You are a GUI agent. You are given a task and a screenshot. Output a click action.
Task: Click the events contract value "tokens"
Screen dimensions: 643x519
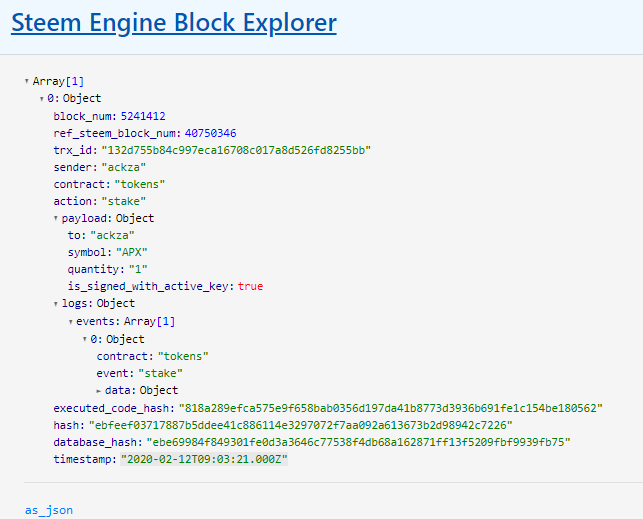click(x=183, y=356)
